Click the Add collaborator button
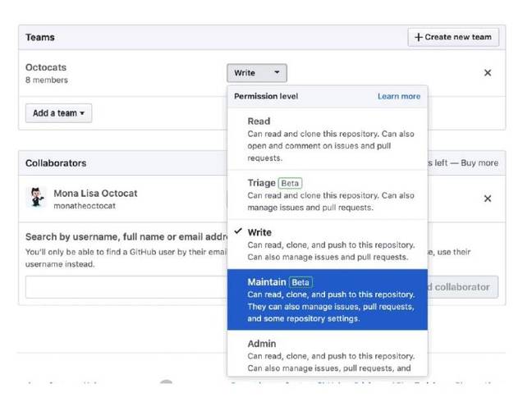 pos(463,287)
